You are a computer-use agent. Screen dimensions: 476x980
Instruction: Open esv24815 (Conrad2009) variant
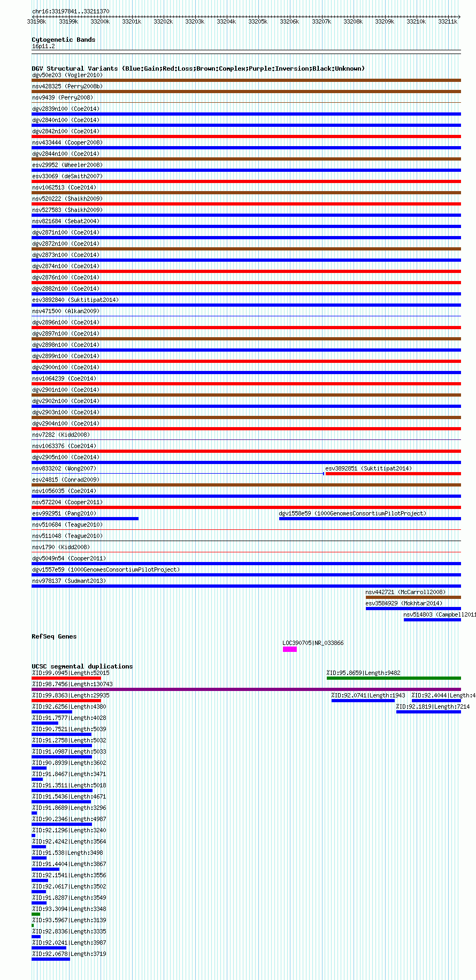click(x=66, y=480)
